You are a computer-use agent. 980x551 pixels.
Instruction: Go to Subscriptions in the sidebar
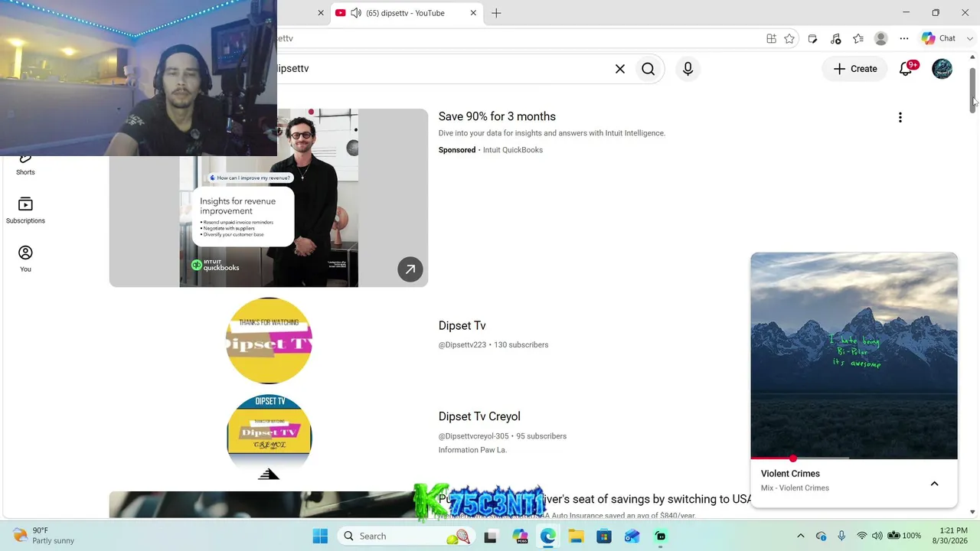pos(25,210)
